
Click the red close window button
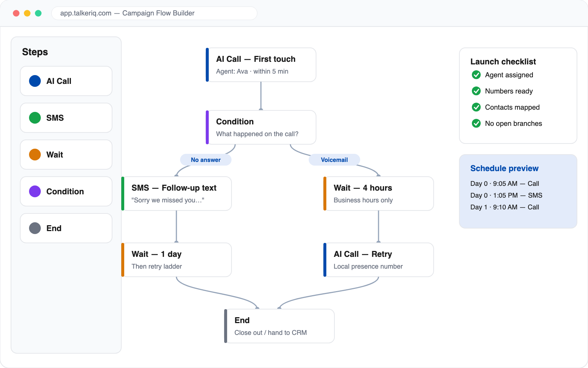pos(16,13)
